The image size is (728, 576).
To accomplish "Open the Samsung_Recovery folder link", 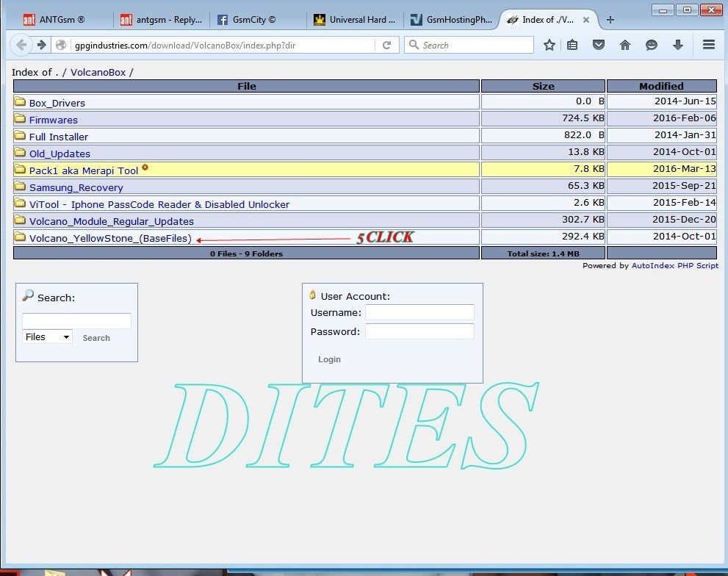I will pos(76,187).
